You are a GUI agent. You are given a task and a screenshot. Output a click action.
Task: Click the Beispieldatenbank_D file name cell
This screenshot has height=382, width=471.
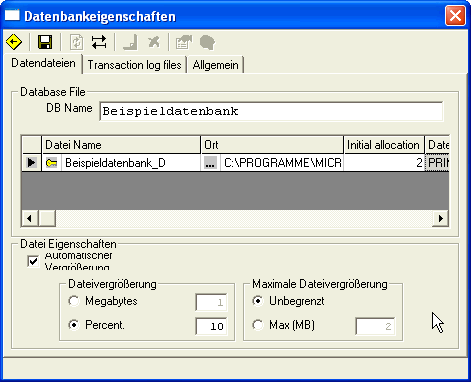coord(131,163)
